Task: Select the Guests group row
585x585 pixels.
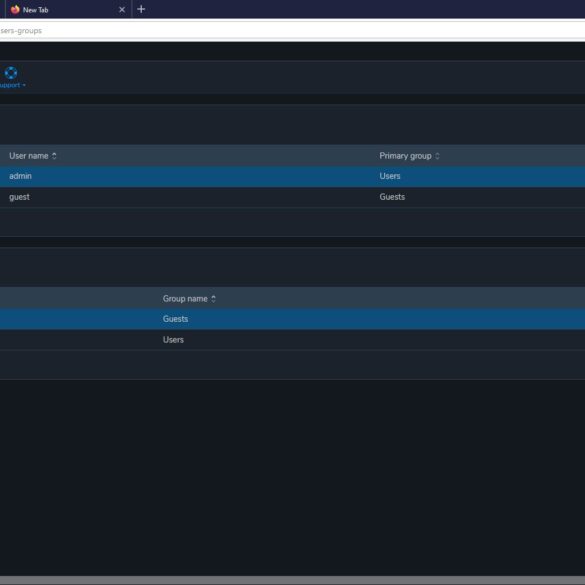Action: pyautogui.click(x=292, y=319)
